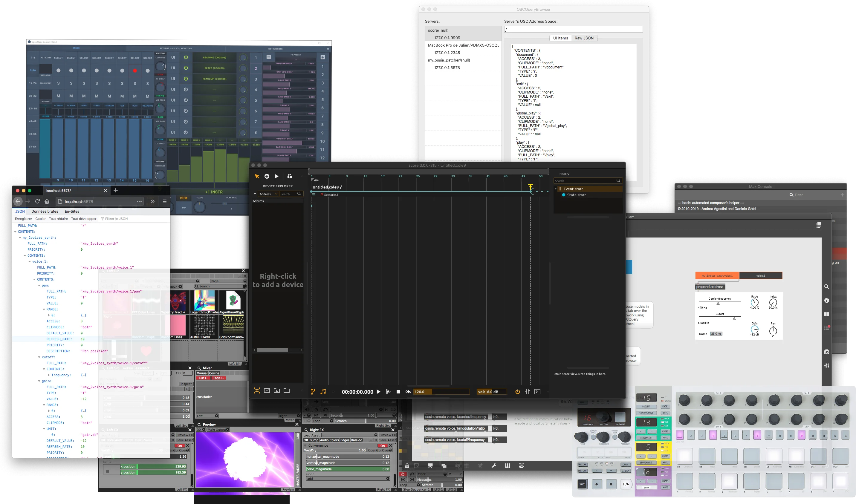Toggle the Fade L. button in VDMX Mixer
Screen dimensions: 856x504
point(218,378)
